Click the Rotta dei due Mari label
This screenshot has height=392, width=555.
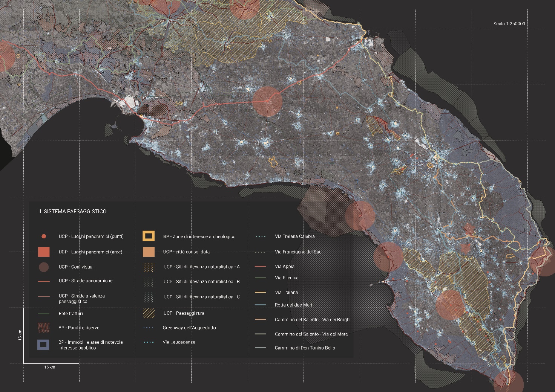coord(293,305)
